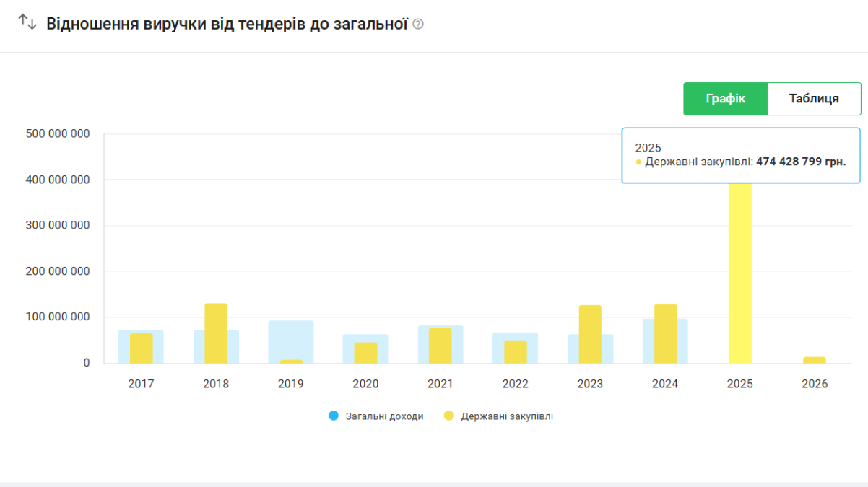Switch to the Графік view tab
Screen dimensions: 868x487
coord(725,99)
